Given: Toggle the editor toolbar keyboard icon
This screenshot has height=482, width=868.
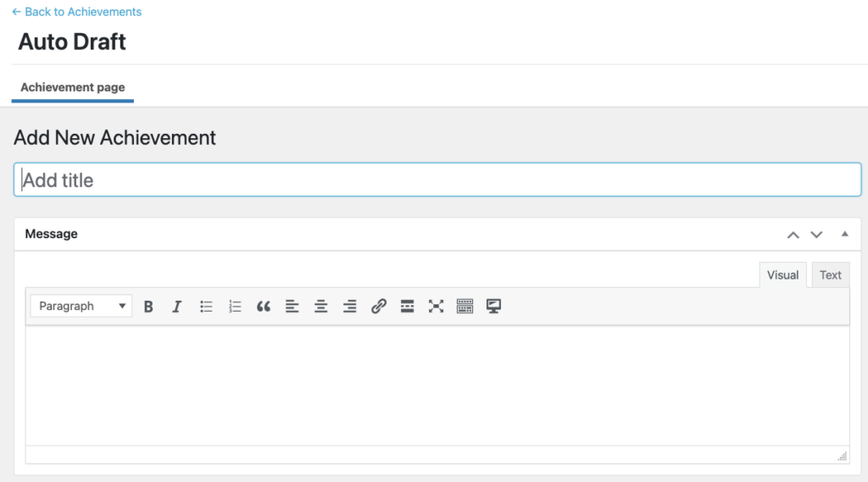Looking at the screenshot, I should [x=465, y=307].
